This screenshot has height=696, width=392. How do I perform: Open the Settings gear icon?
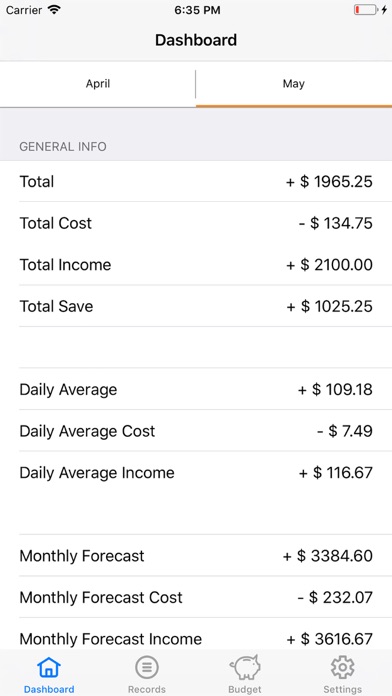[343, 668]
